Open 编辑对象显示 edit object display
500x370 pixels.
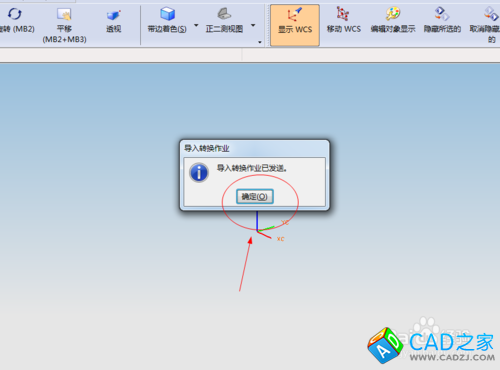pos(393,21)
